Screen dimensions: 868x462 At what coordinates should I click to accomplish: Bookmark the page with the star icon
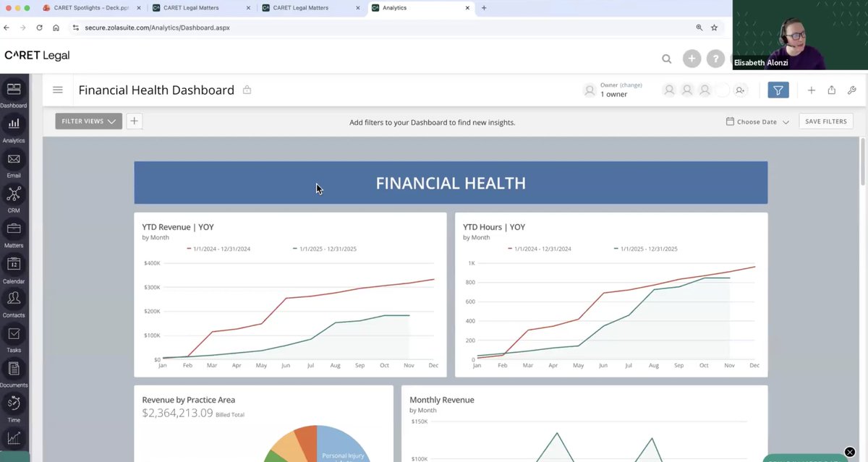click(714, 27)
